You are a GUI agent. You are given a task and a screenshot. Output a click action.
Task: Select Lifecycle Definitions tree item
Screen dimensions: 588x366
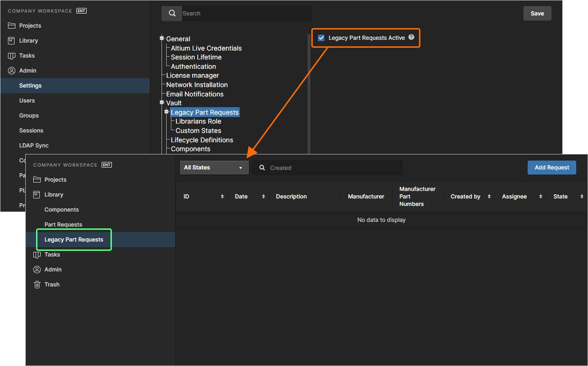tap(202, 140)
